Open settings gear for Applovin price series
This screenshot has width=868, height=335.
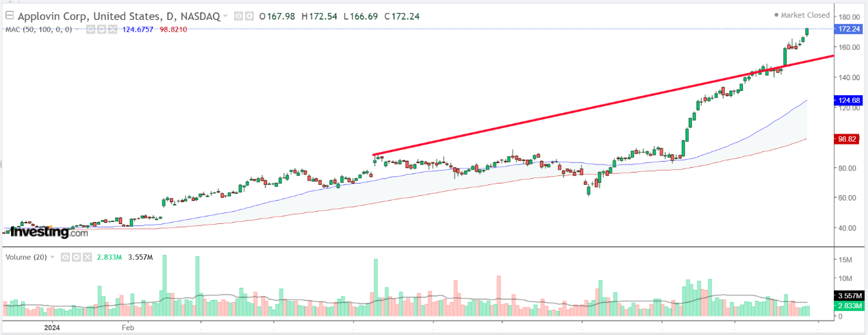point(249,16)
